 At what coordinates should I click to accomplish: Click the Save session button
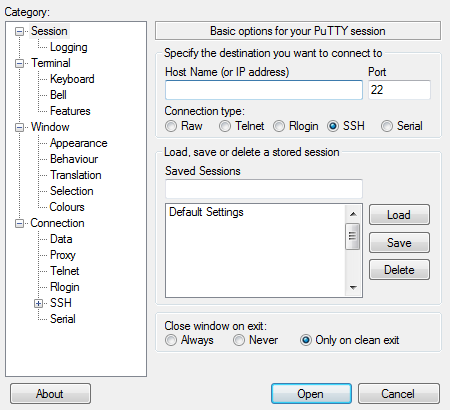pyautogui.click(x=399, y=243)
